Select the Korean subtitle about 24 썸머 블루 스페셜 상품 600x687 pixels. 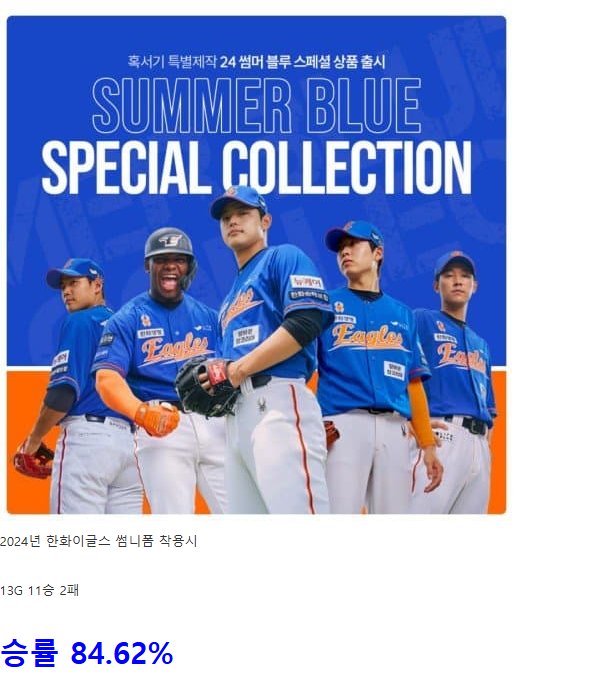[x=256, y=61]
